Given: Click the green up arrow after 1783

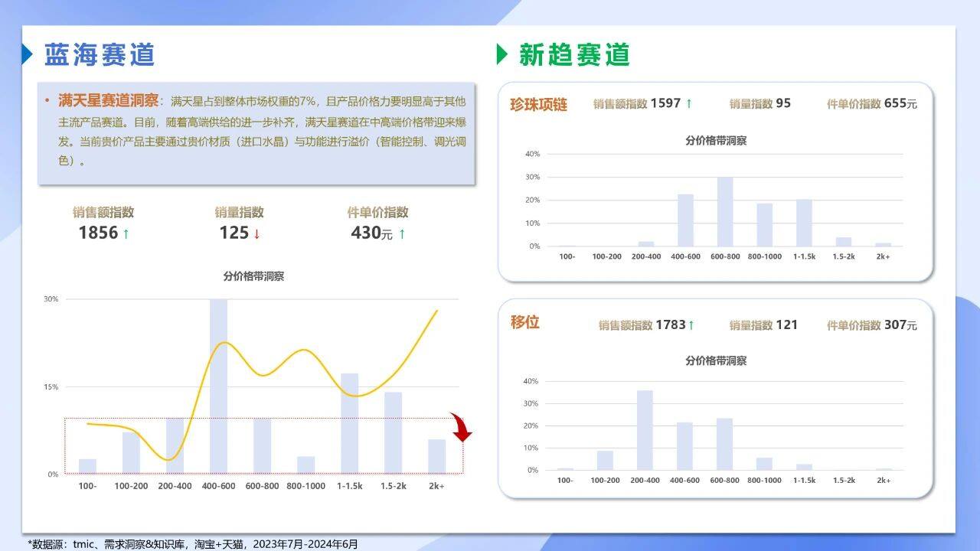Looking at the screenshot, I should [x=691, y=325].
